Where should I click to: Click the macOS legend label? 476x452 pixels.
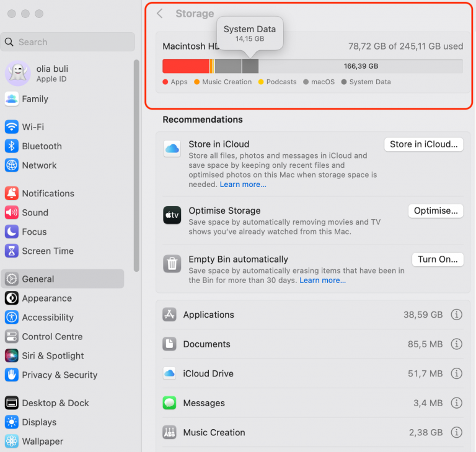coord(323,82)
